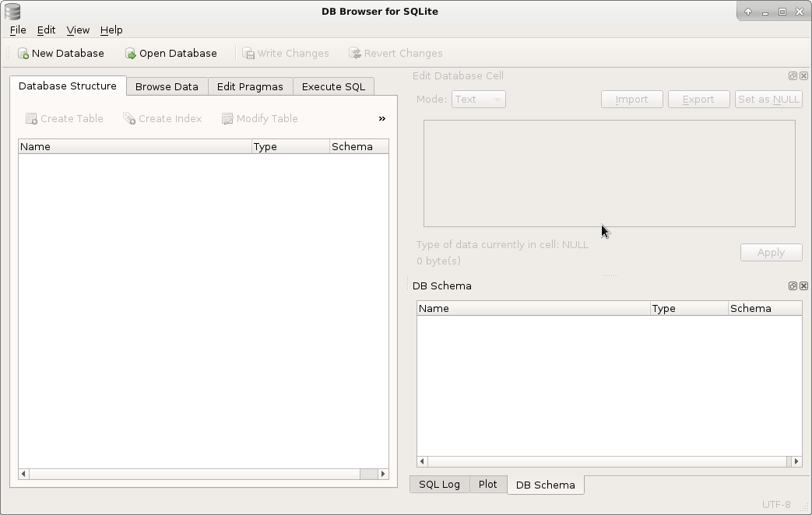Click the Import button
812x515 pixels.
[632, 100]
